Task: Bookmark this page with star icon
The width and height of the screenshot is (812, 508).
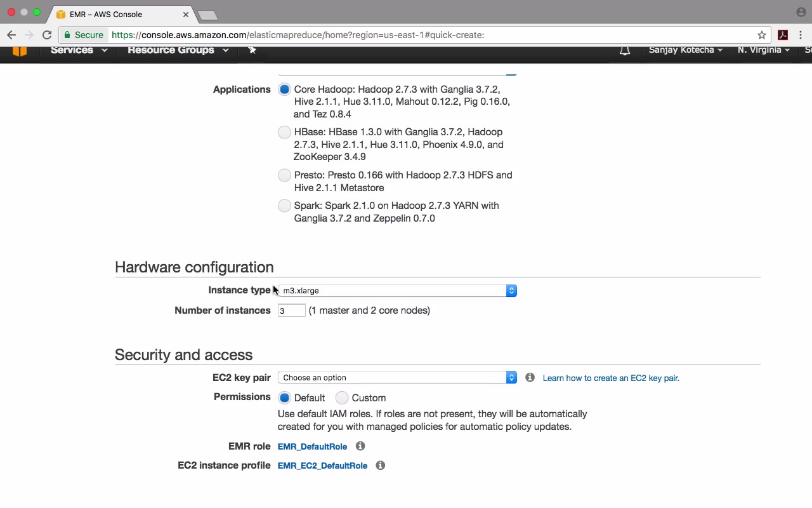Action: pos(762,35)
